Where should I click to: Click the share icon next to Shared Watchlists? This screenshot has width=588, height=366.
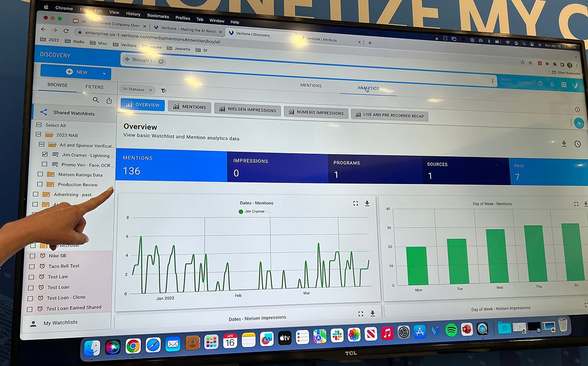[x=44, y=112]
